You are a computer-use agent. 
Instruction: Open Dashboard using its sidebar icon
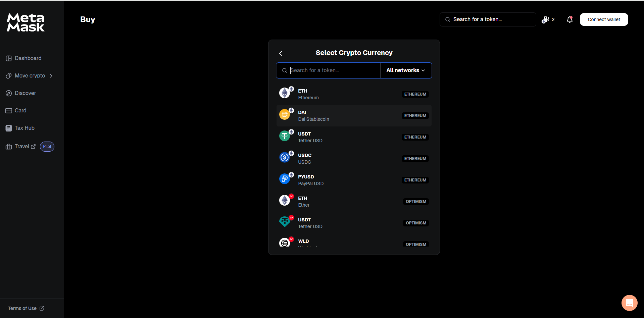[x=8, y=58]
